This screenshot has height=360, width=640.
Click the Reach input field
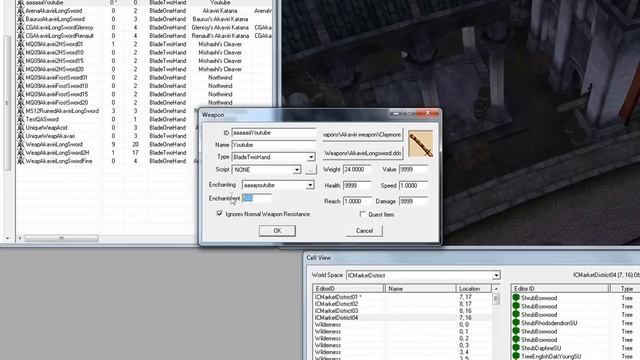coord(357,201)
